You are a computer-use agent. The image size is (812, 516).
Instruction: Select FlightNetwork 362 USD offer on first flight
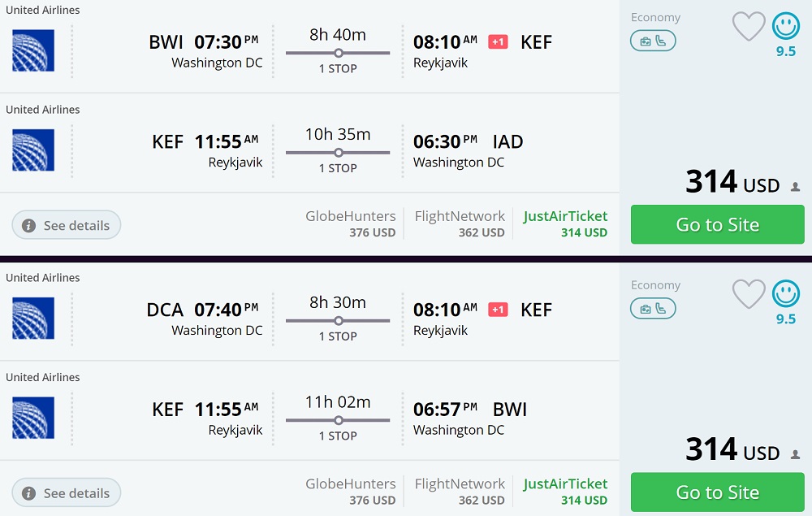pos(460,223)
